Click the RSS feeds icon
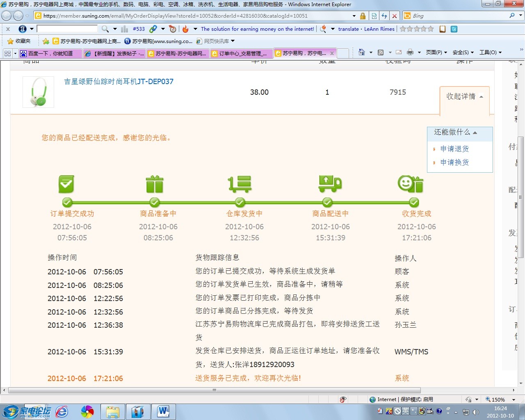 click(381, 52)
